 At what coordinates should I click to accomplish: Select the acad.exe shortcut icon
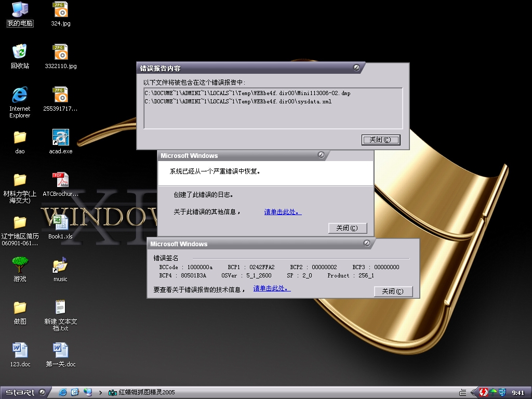60,138
